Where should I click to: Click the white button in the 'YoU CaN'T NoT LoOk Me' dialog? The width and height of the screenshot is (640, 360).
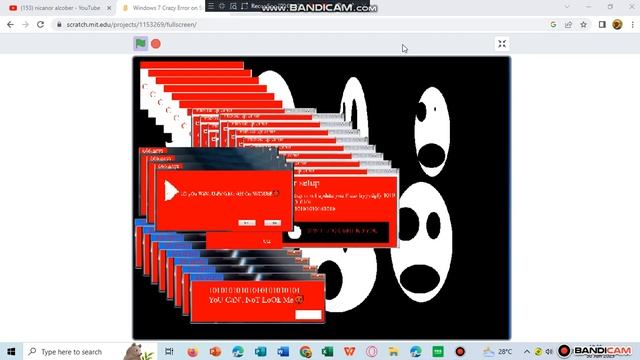[x=308, y=314]
